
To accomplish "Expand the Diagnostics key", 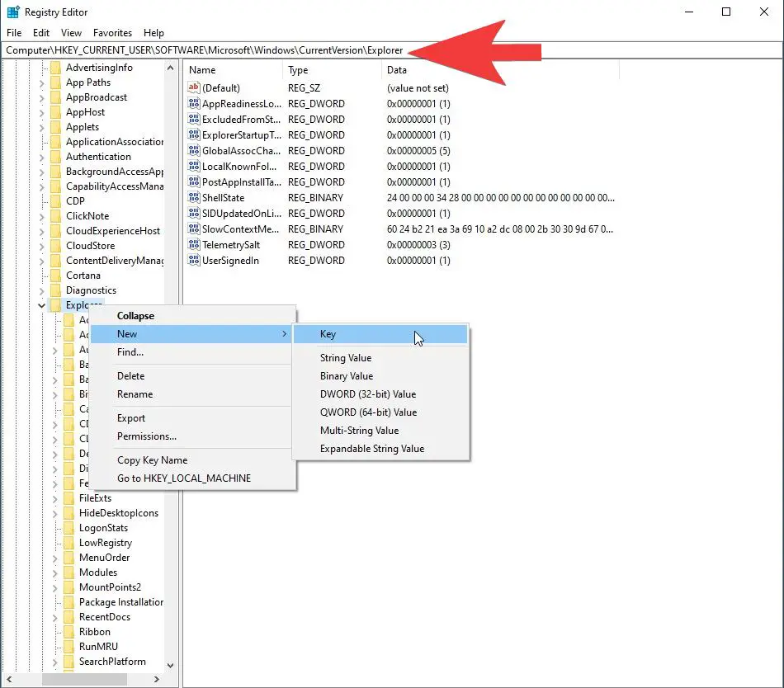I will click(x=42, y=290).
